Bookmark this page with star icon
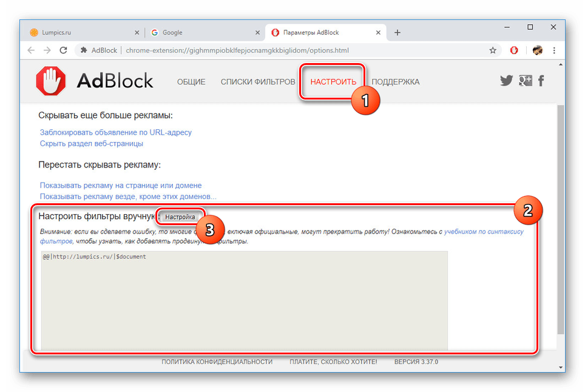The width and height of the screenshot is (585, 392). (493, 50)
